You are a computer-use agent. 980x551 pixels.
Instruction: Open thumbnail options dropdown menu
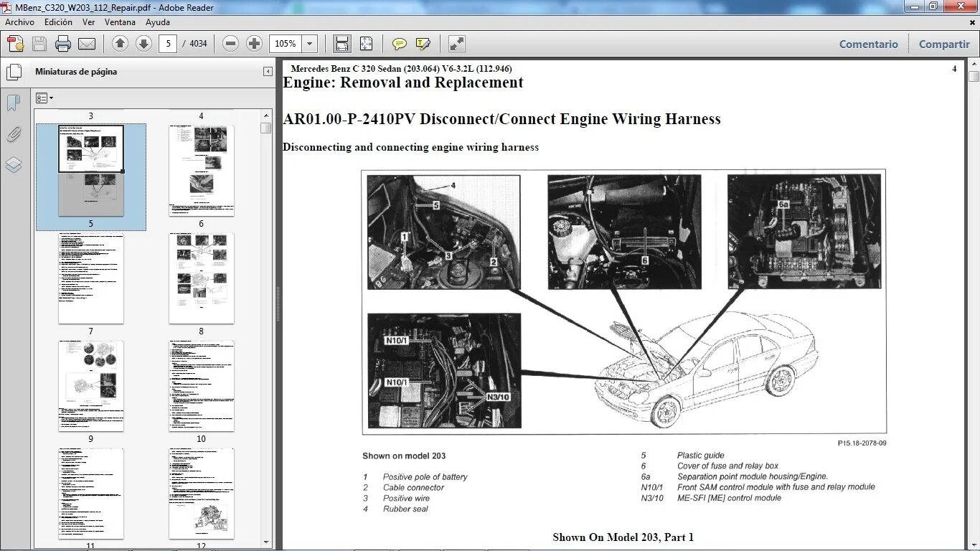(x=44, y=98)
